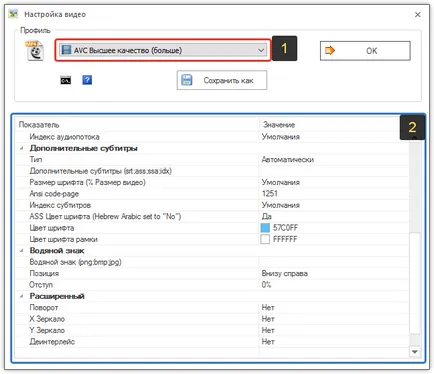Screen dimensions: 434x374
Task: Click the Нет value for Деинтерлейс
Action: click(268, 342)
